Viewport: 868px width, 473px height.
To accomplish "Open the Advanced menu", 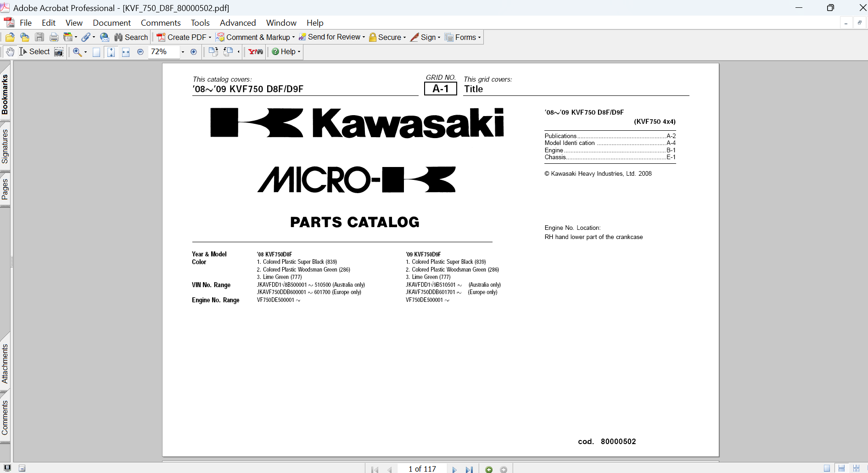I will tap(238, 23).
